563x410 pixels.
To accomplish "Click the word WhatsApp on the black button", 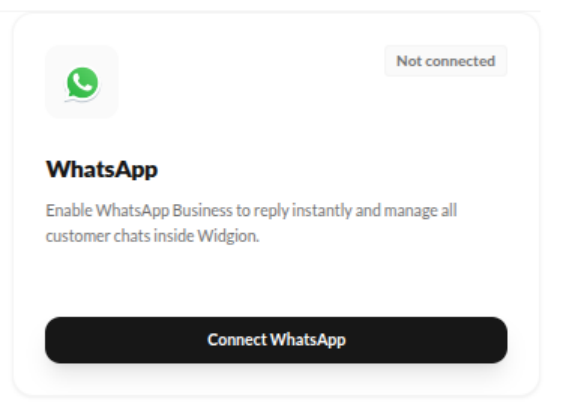I will point(308,340).
